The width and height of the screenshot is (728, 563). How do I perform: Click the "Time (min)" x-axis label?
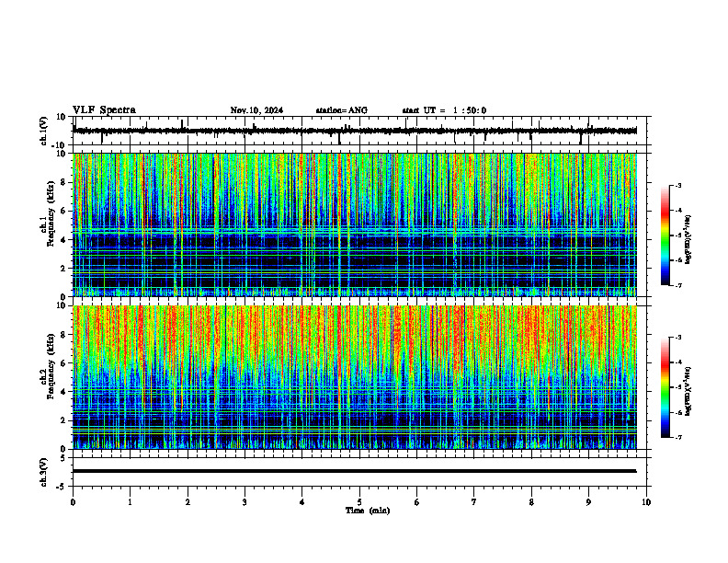pos(368,511)
